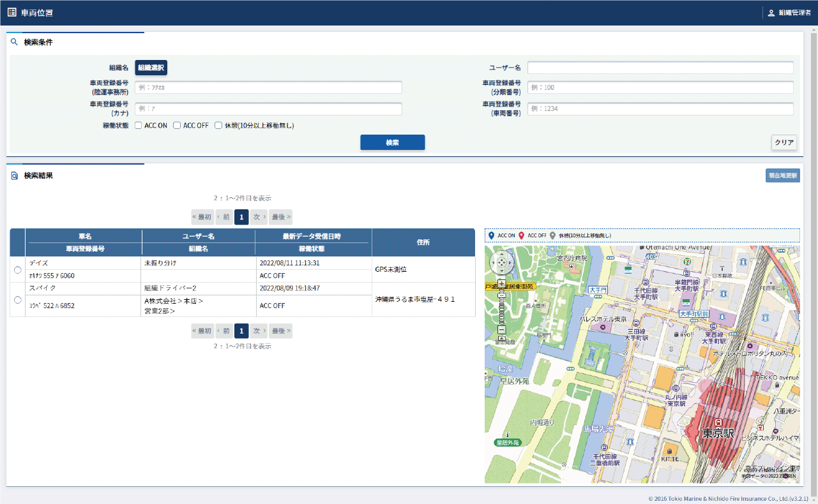
Task: Open the 組織管理者 user account icon
Action: pyautogui.click(x=771, y=13)
